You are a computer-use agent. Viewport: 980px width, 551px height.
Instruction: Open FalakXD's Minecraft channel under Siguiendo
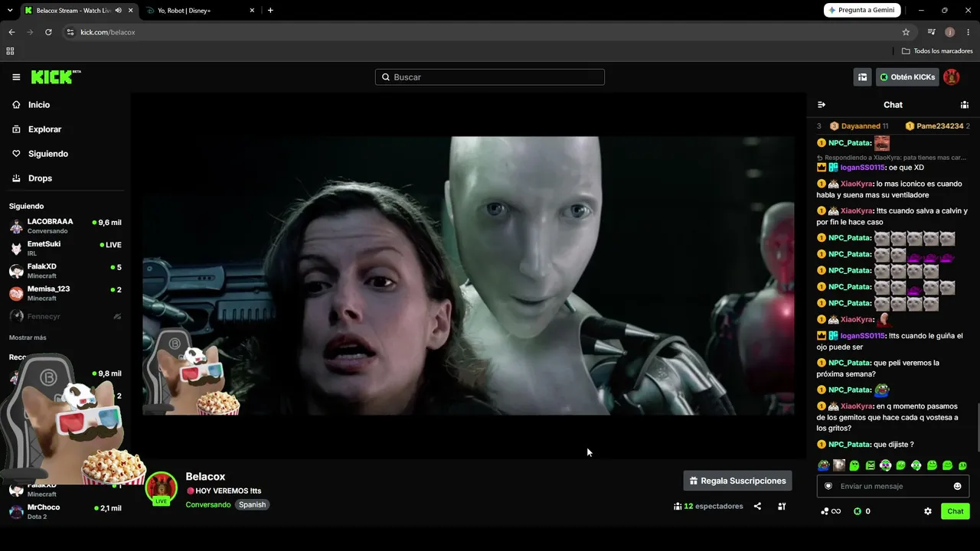(65, 271)
